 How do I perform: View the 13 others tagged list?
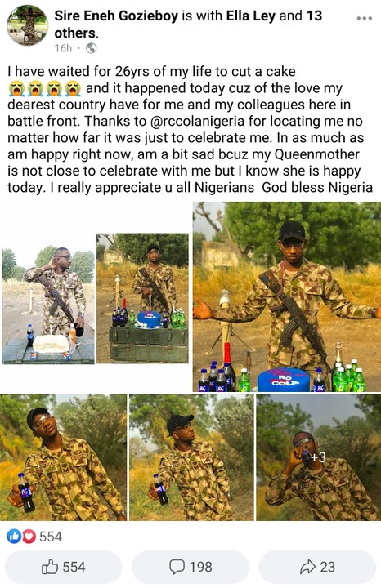tap(188, 24)
